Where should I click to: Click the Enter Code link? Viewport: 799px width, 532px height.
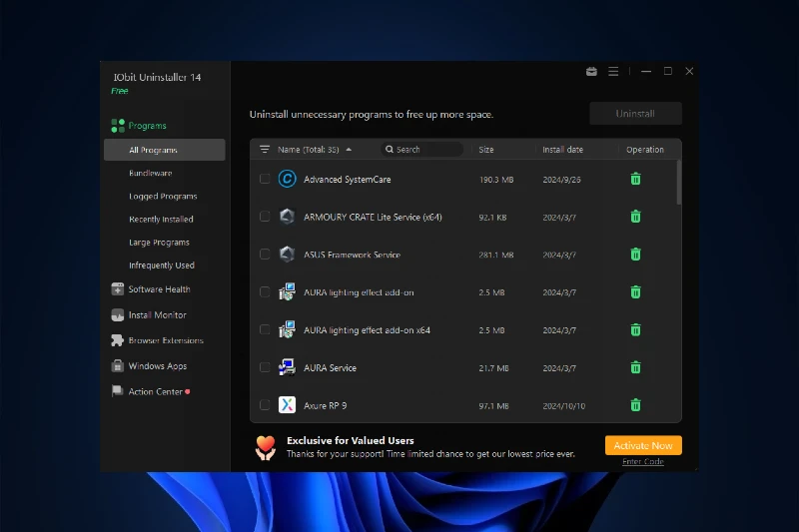point(643,462)
